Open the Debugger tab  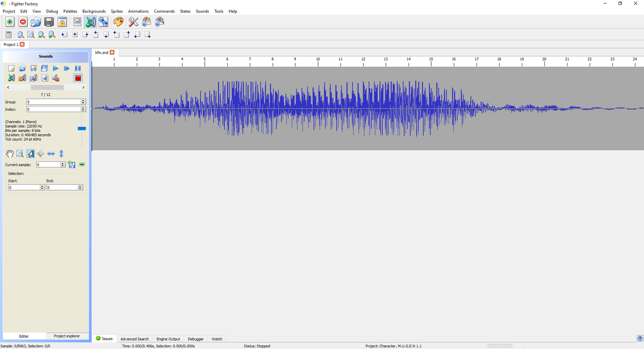point(196,339)
